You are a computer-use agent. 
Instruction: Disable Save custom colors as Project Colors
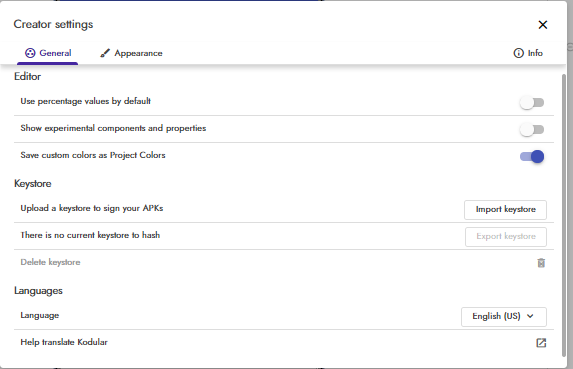[532, 156]
